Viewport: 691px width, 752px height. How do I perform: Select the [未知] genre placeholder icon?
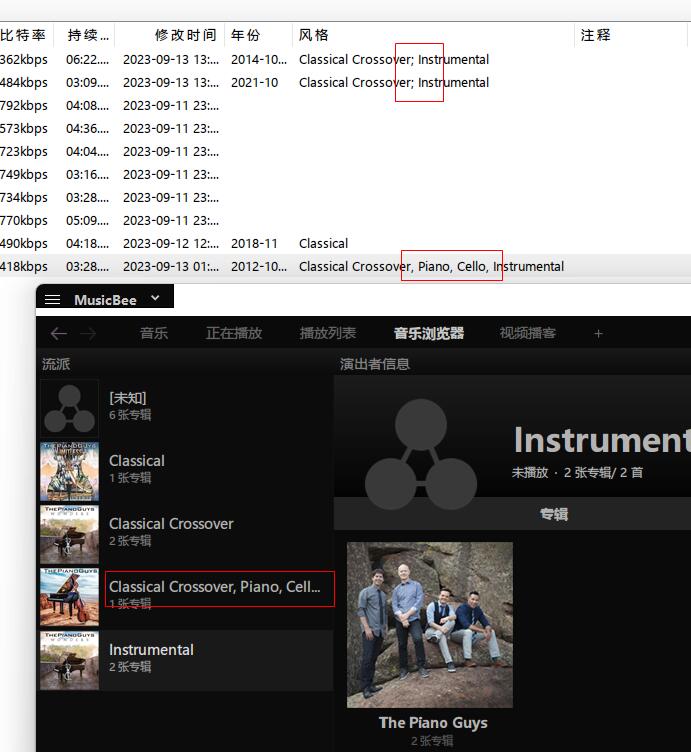pyautogui.click(x=69, y=408)
